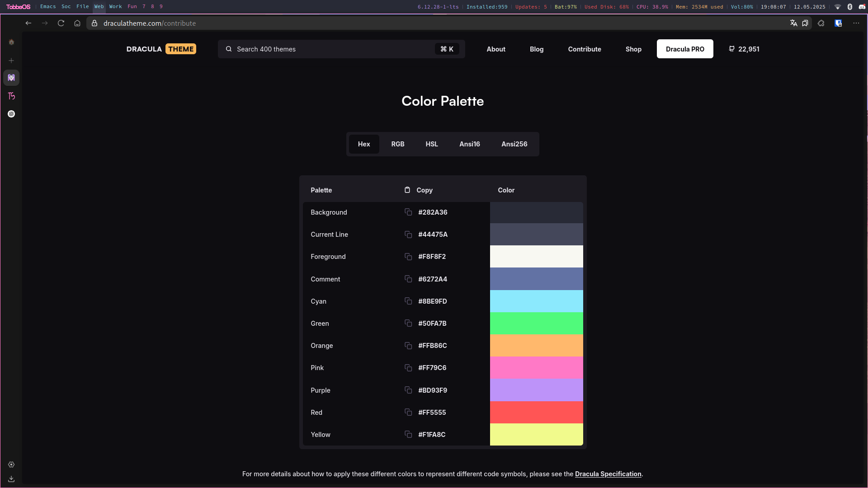The width and height of the screenshot is (868, 488).
Task: Copy the Pink hex value icon
Action: pyautogui.click(x=408, y=368)
